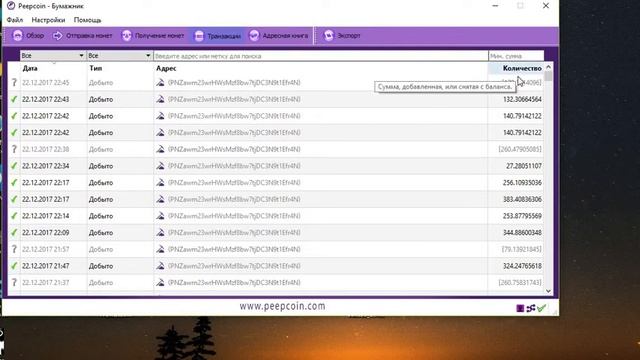
Task: Open the Помощь menu
Action: click(87, 20)
